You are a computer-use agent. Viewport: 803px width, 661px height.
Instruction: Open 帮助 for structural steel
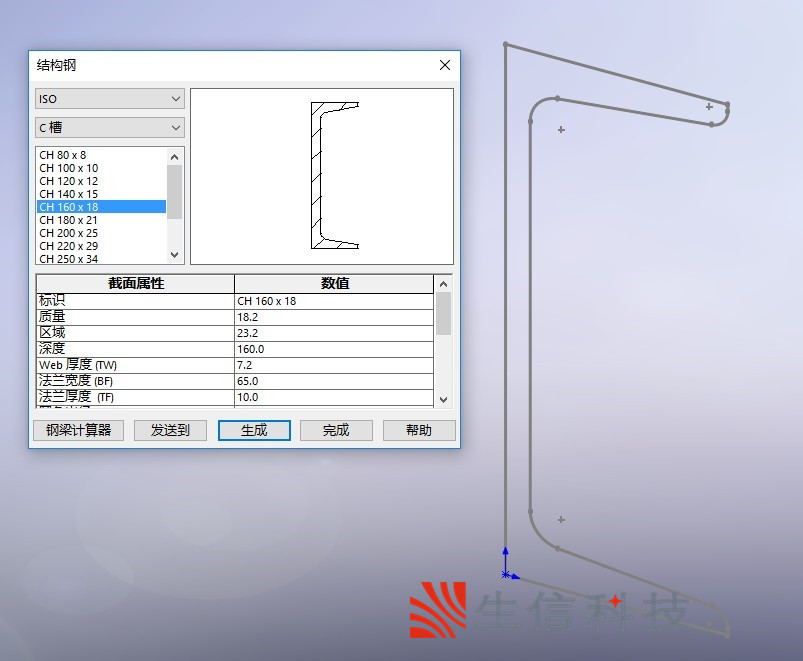point(419,430)
